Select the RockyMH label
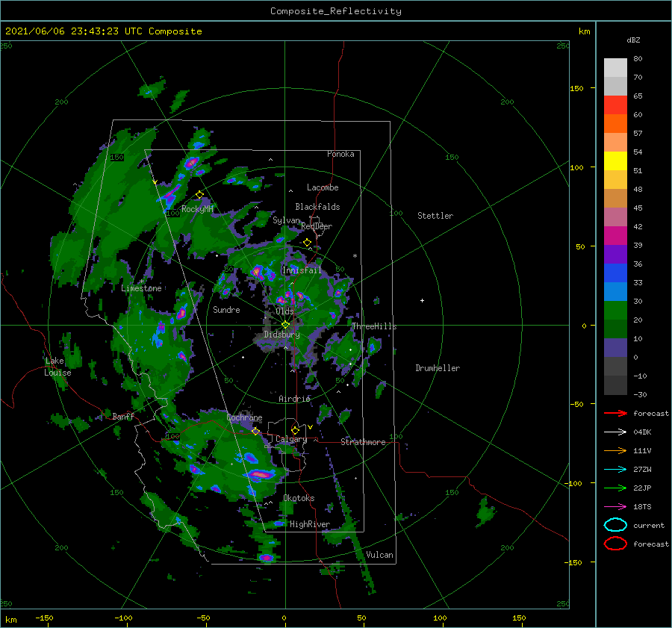Image resolution: width=672 pixels, height=628 pixels. tap(197, 209)
